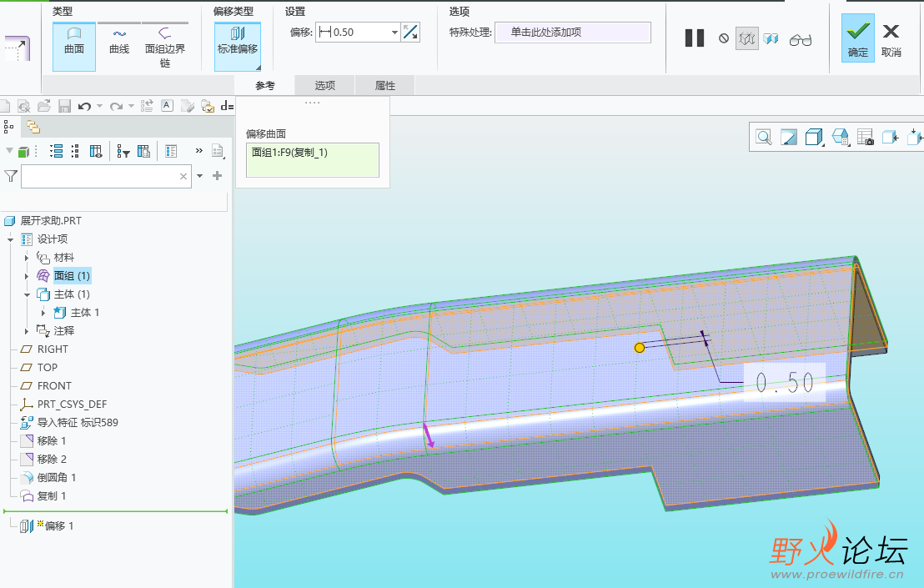Image resolution: width=924 pixels, height=588 pixels.
Task: Cancel the feature with 取消
Action: pos(891,38)
